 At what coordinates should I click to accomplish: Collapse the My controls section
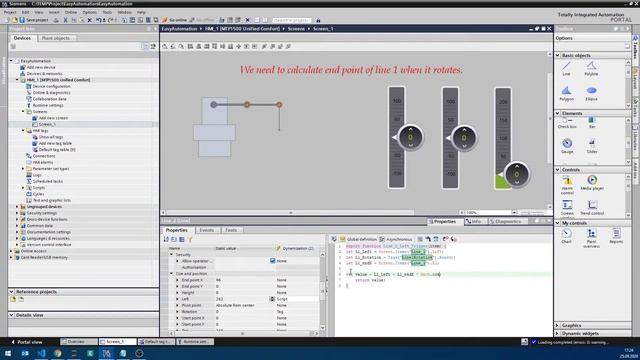tap(558, 223)
